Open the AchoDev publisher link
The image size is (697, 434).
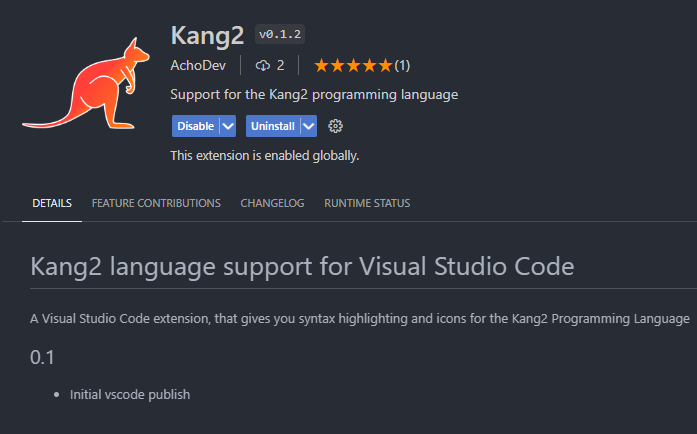tap(198, 66)
